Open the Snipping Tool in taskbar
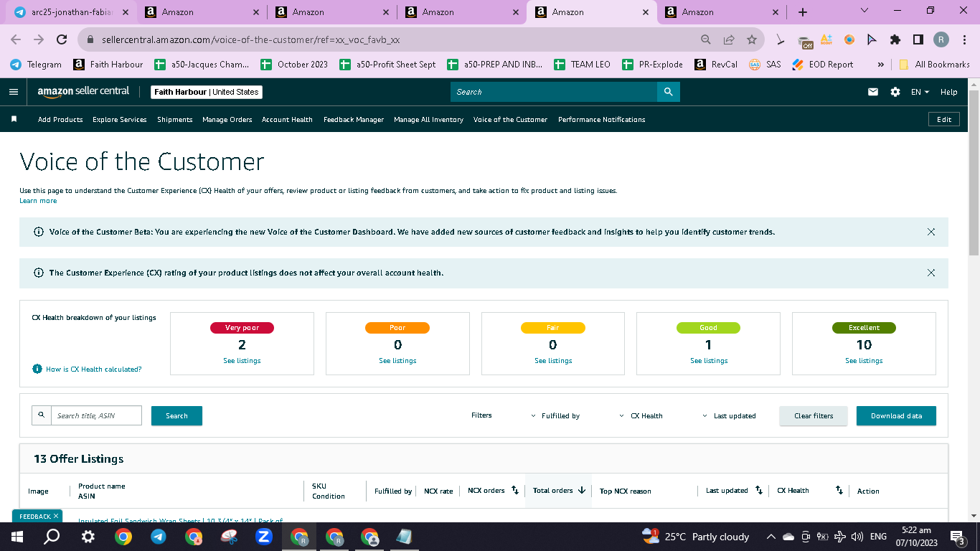The image size is (980, 551). (x=229, y=537)
